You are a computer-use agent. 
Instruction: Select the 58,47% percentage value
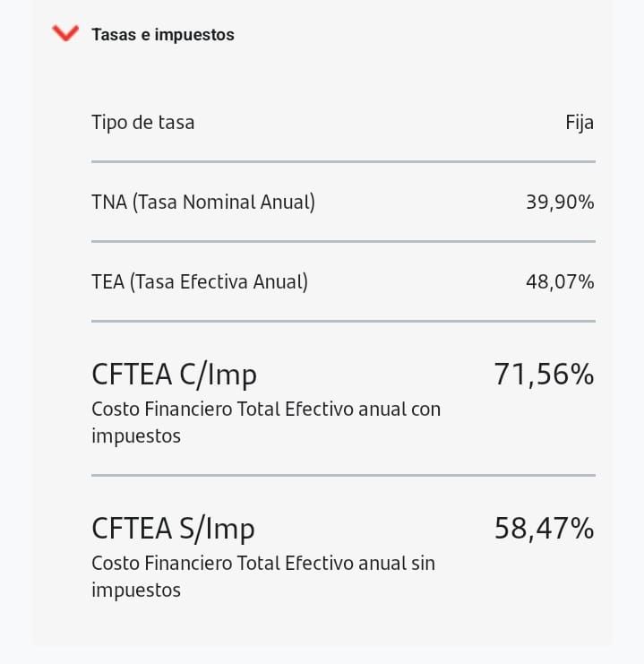(544, 529)
